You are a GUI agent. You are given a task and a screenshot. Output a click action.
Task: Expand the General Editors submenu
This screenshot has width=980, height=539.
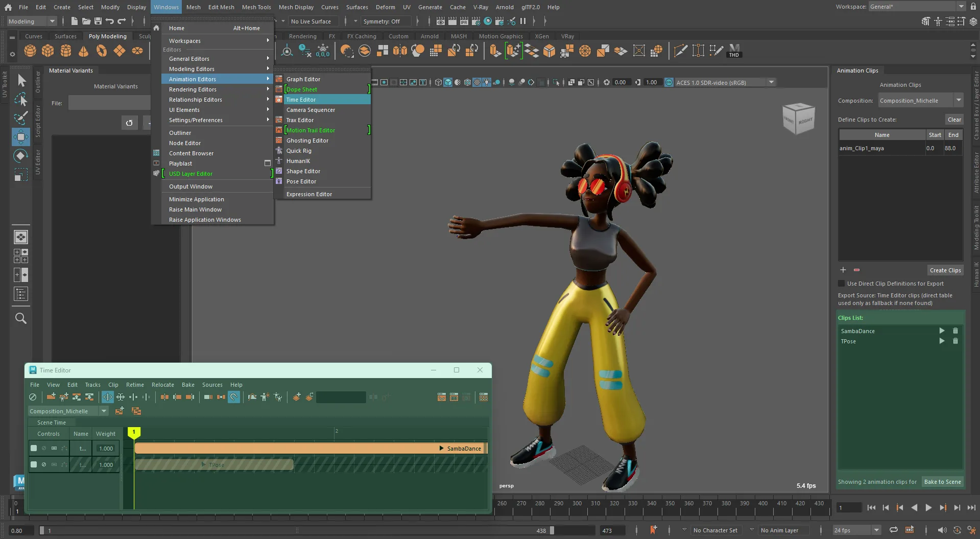click(x=218, y=59)
